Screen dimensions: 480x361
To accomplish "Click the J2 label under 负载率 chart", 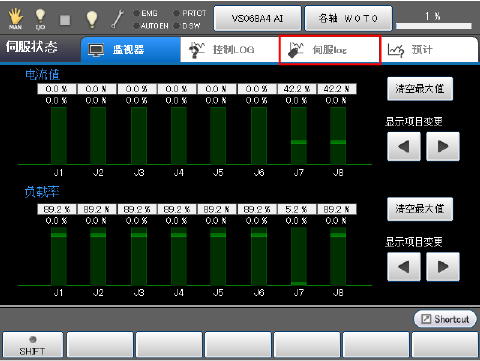I will point(98,293).
